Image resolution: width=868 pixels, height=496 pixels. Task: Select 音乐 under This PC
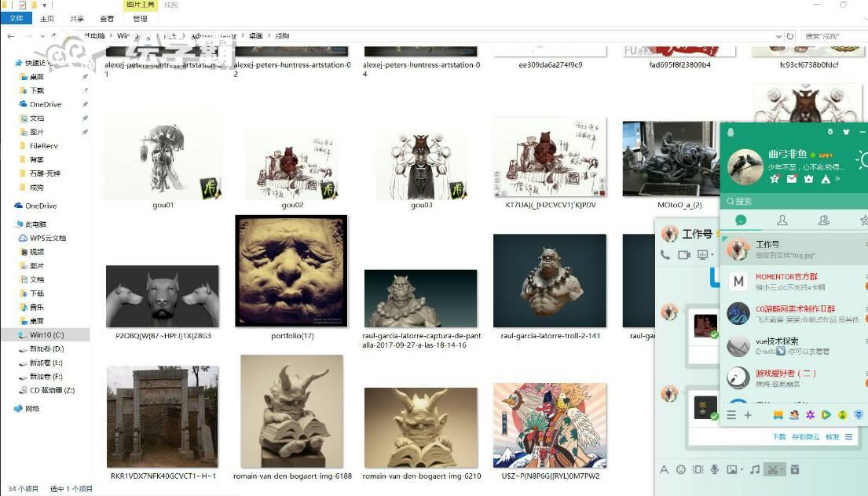point(37,308)
